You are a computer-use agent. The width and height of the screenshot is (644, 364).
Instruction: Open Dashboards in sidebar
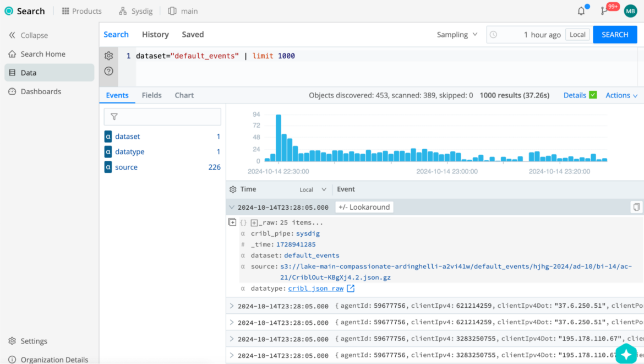coord(35,91)
